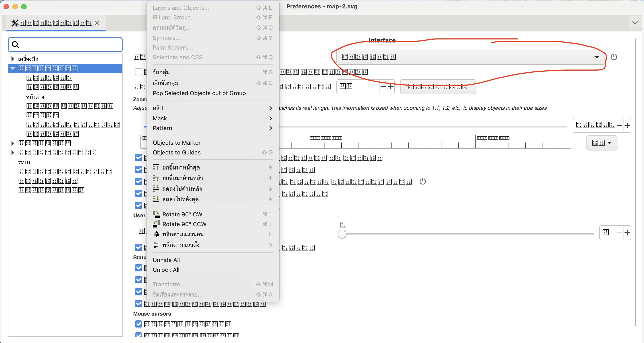Toggle the checkbox whose label ends 'default'
Image resolution: width=644 pixels, height=343 pixels.
pos(139,193)
